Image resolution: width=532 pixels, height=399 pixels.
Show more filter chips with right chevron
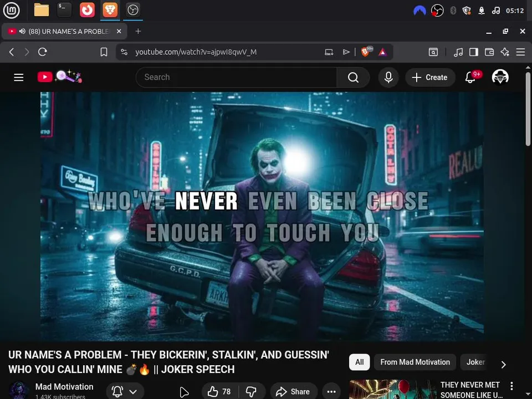click(504, 365)
